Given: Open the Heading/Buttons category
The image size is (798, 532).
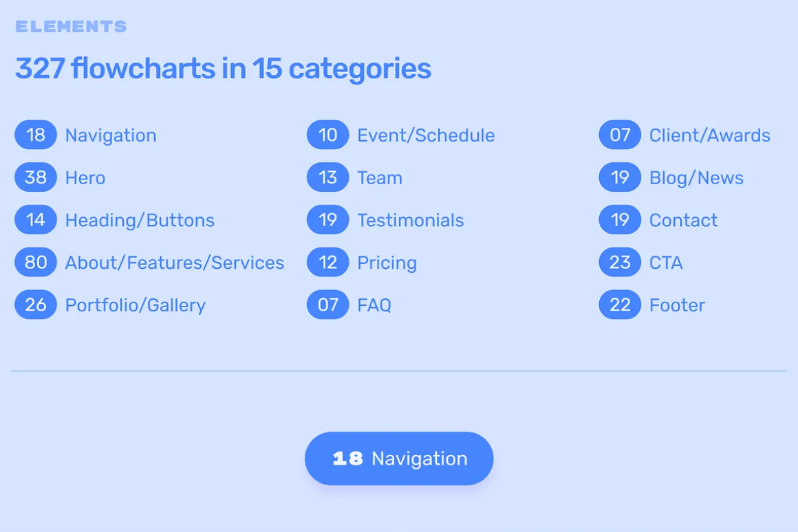Looking at the screenshot, I should [140, 220].
